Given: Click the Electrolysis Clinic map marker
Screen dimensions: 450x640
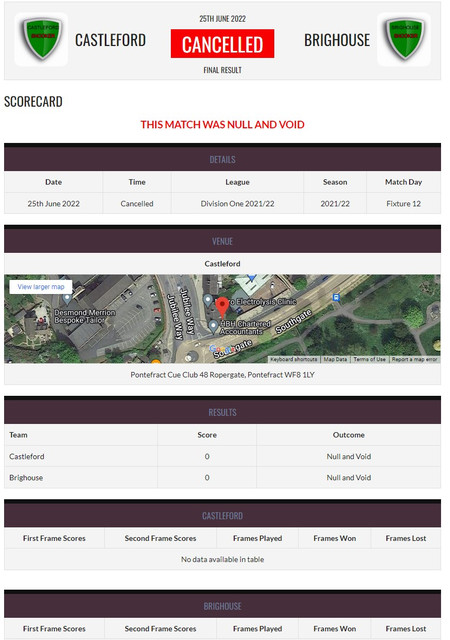Looking at the screenshot, I should (207, 300).
